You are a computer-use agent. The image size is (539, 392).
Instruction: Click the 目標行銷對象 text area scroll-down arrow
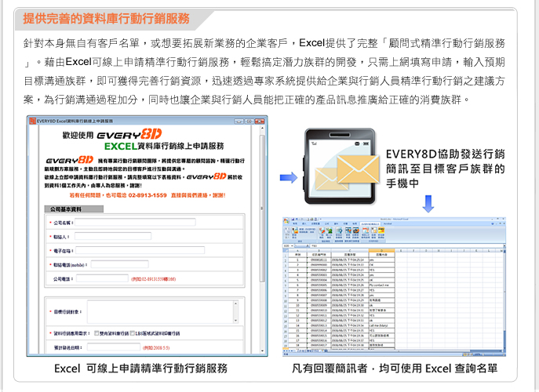pos(236,320)
